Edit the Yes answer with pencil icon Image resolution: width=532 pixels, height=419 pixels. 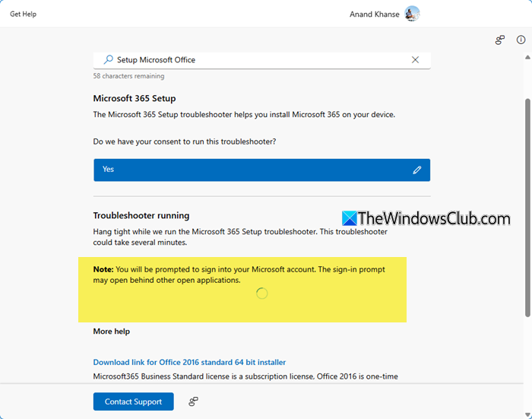tap(417, 170)
